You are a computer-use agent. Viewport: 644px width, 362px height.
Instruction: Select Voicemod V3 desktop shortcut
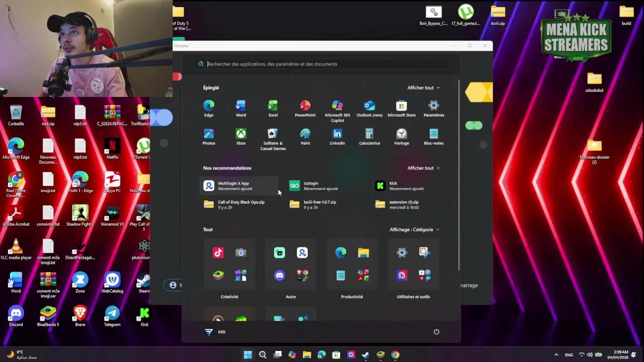pos(112,216)
